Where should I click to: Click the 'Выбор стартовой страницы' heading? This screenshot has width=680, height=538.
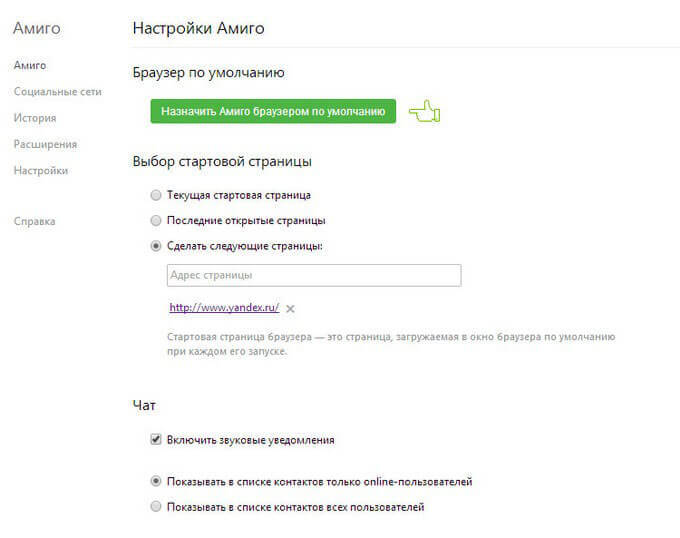pos(222,161)
